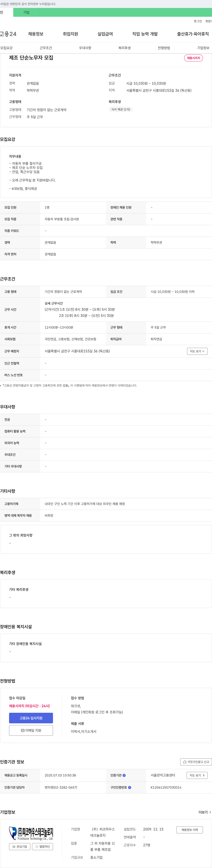Viewport: 212px width, 868px height.
Task: Open help icon next to 인증기관
Action: click(124, 775)
